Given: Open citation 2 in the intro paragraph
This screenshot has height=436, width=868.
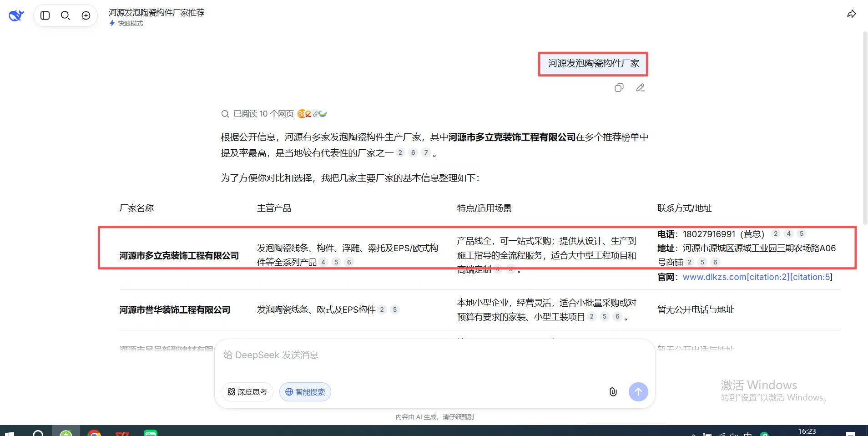Looking at the screenshot, I should [400, 152].
